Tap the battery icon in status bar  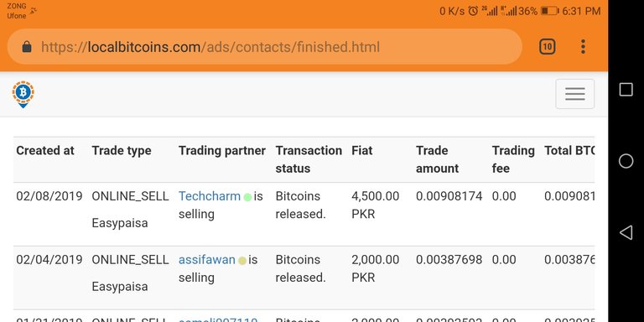point(550,11)
